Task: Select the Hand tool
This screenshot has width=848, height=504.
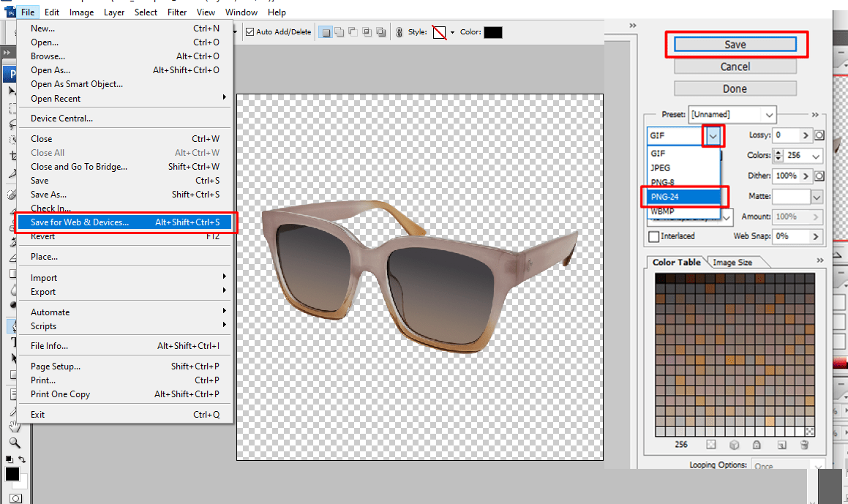Action: pyautogui.click(x=13, y=426)
